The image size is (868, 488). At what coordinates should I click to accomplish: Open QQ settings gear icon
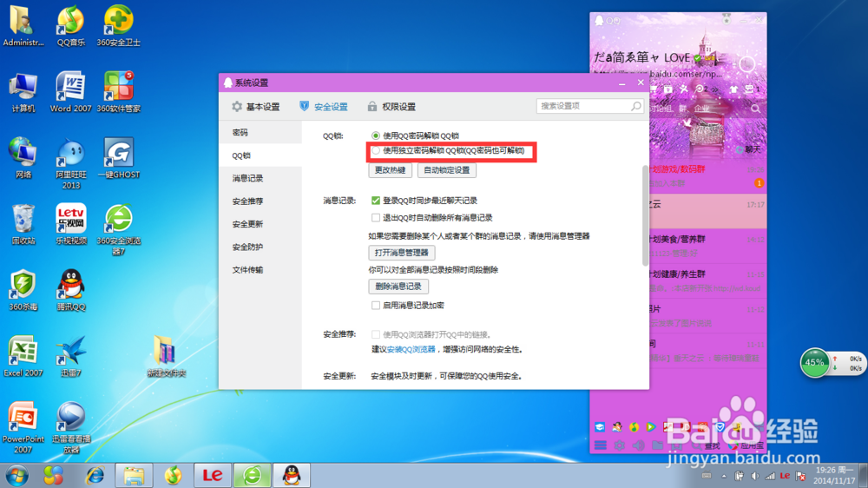620,445
